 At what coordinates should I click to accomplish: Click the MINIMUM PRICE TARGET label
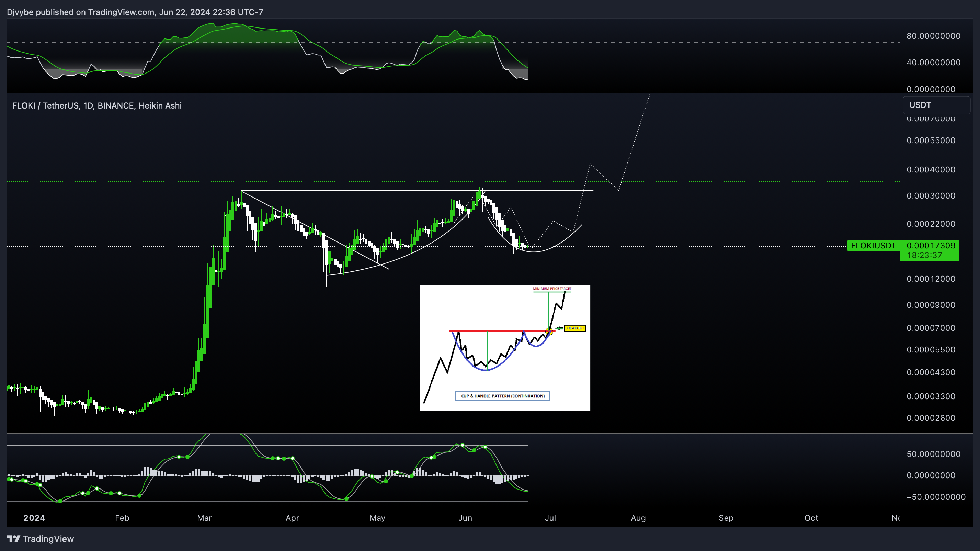coord(551,289)
